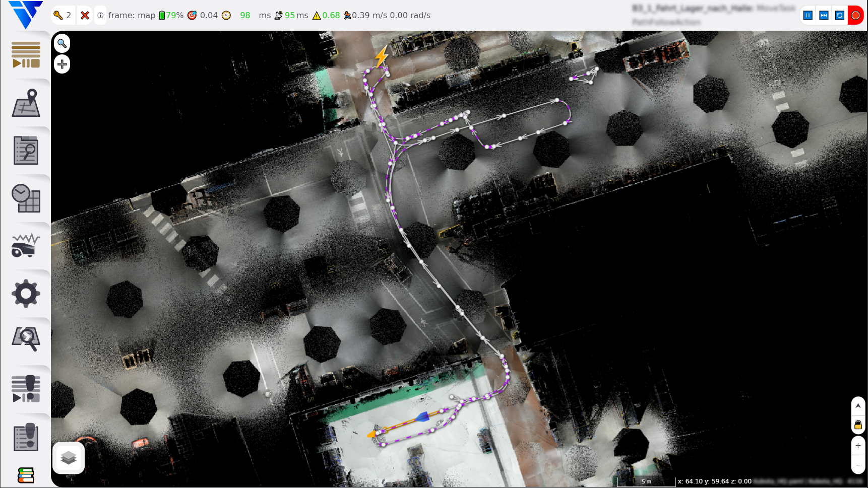The image size is (868, 488).
Task: Click the plus add button under search
Action: point(62,64)
